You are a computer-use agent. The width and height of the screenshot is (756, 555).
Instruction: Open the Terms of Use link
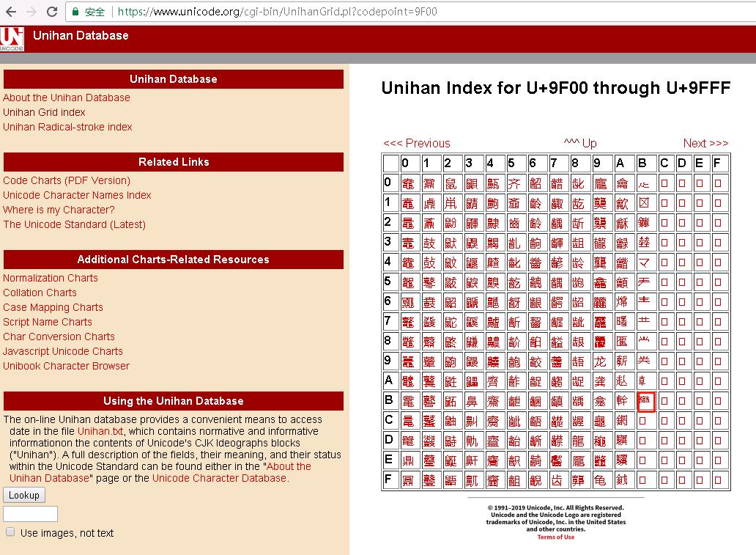pos(556,537)
